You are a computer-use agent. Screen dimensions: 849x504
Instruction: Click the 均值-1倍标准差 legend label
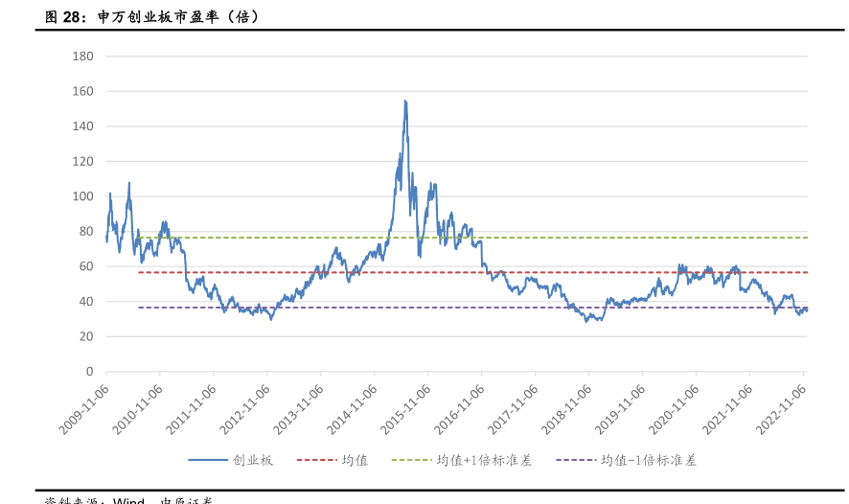649,460
